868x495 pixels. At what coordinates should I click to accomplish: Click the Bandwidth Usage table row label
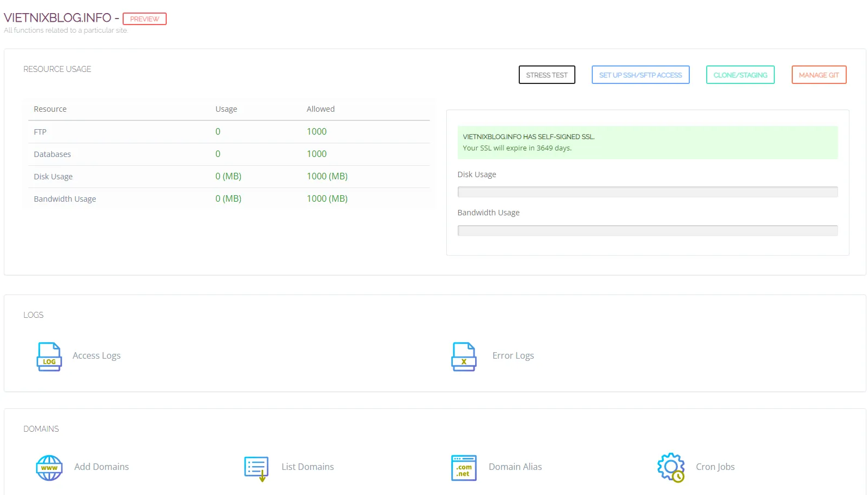65,199
